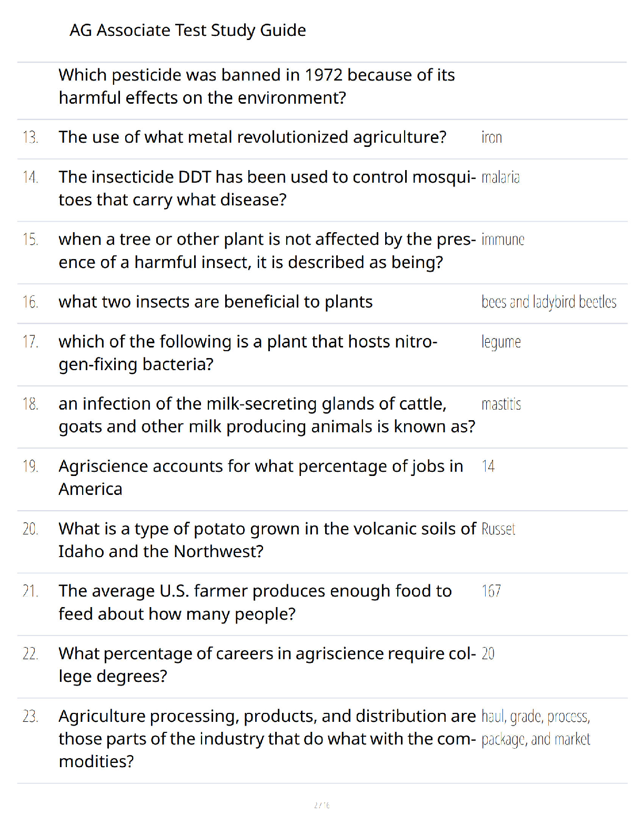Image resolution: width=644 pixels, height=834 pixels.
Task: Select the number label 23
Action: coord(30,717)
